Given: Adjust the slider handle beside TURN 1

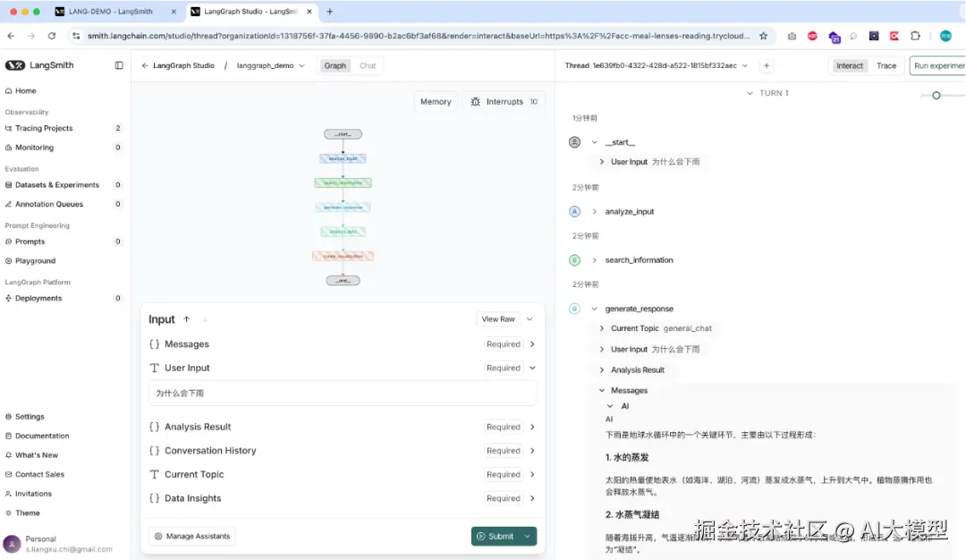Looking at the screenshot, I should (936, 96).
